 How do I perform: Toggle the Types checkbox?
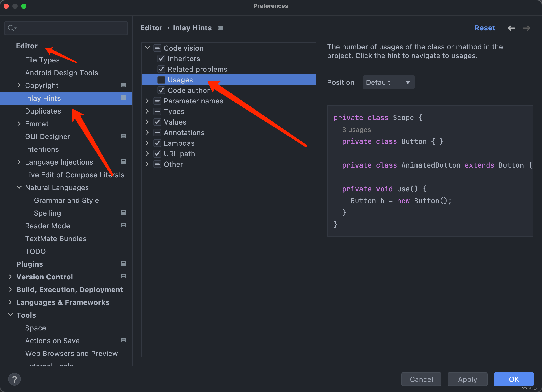(x=157, y=112)
